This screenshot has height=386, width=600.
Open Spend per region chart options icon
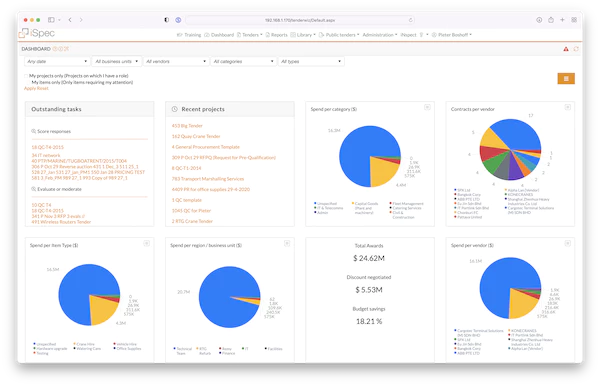[x=287, y=243]
